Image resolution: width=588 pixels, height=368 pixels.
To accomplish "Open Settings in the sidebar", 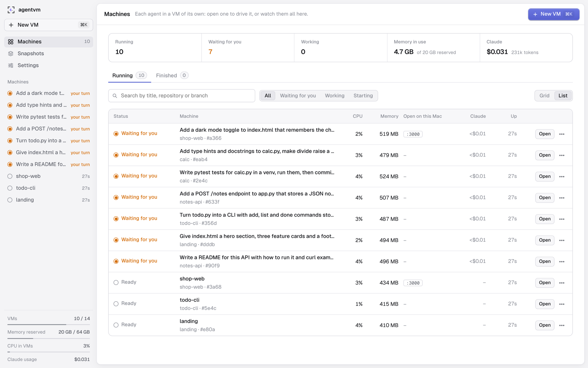I will coord(49,65).
